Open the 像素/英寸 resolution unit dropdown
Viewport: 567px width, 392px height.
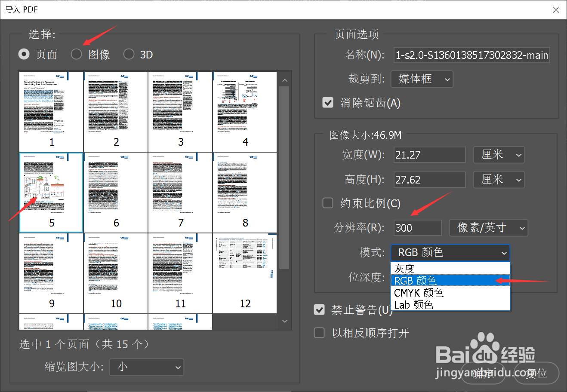[488, 228]
